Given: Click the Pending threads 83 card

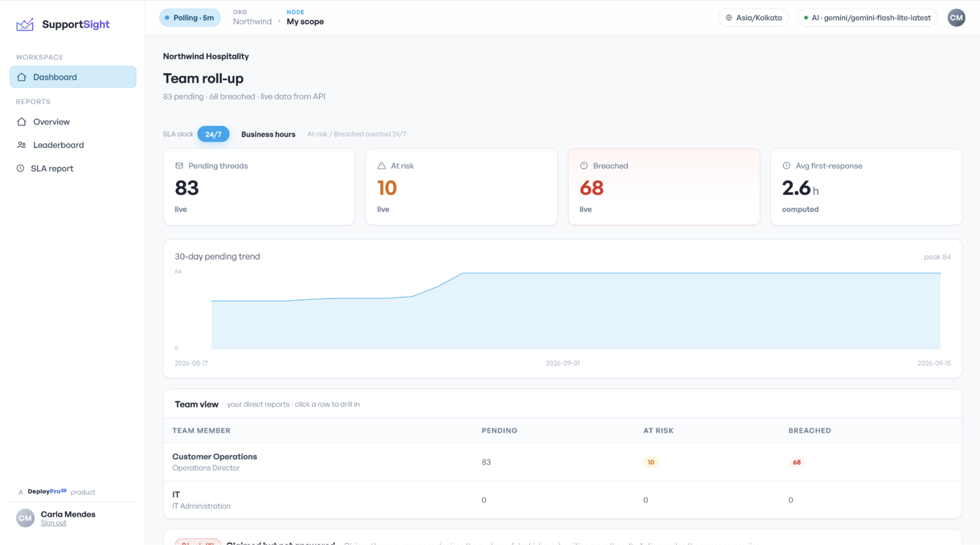Looking at the screenshot, I should pyautogui.click(x=259, y=187).
